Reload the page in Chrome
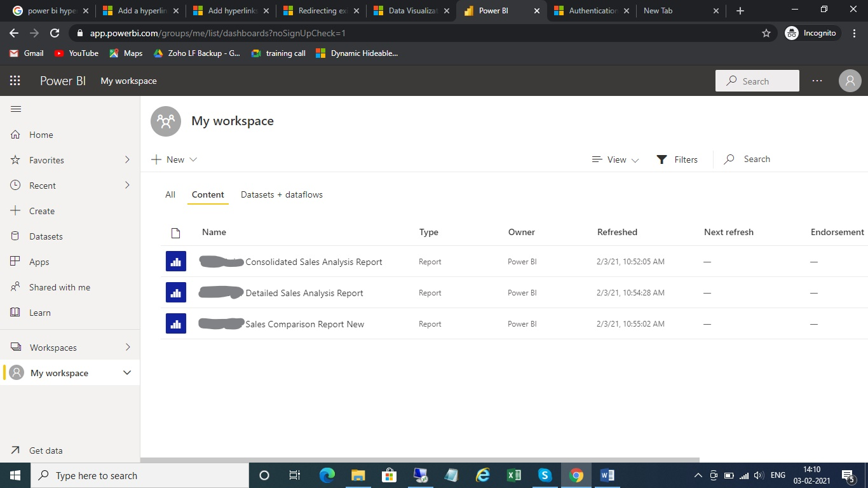 point(55,33)
